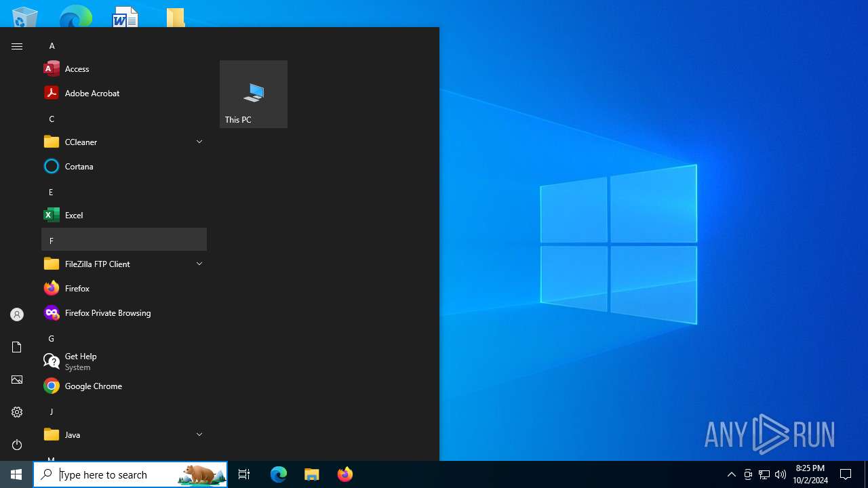Click the Meet Now tray icon

click(748, 474)
